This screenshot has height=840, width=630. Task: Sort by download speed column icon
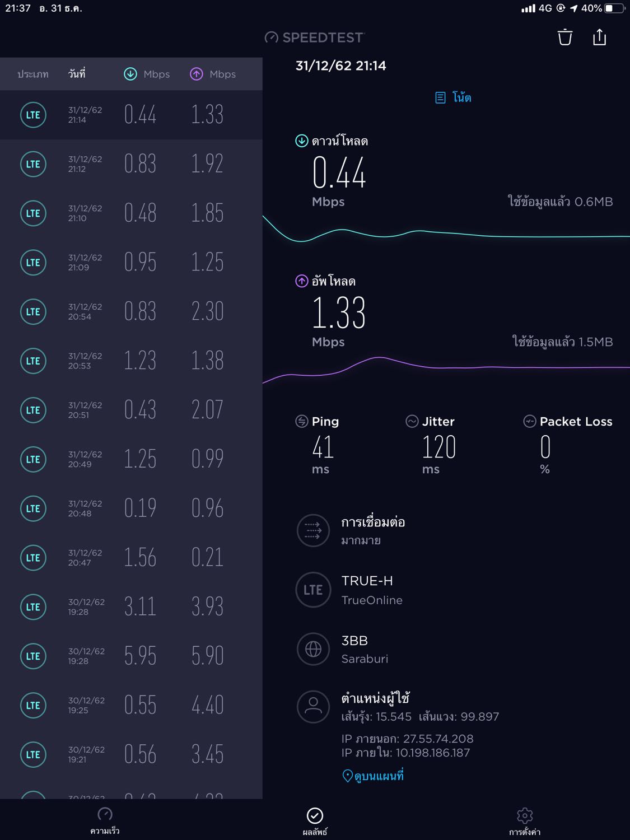tap(130, 74)
